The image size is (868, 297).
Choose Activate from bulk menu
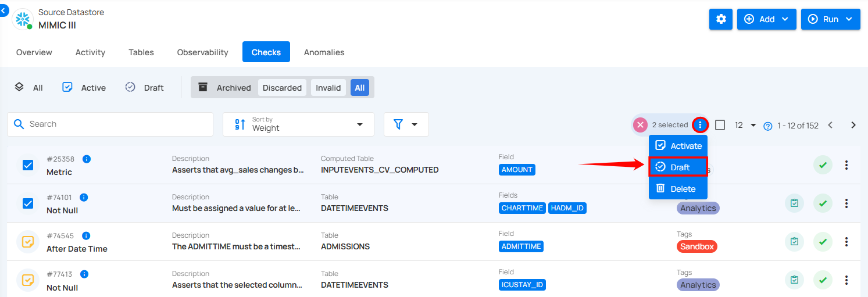678,145
